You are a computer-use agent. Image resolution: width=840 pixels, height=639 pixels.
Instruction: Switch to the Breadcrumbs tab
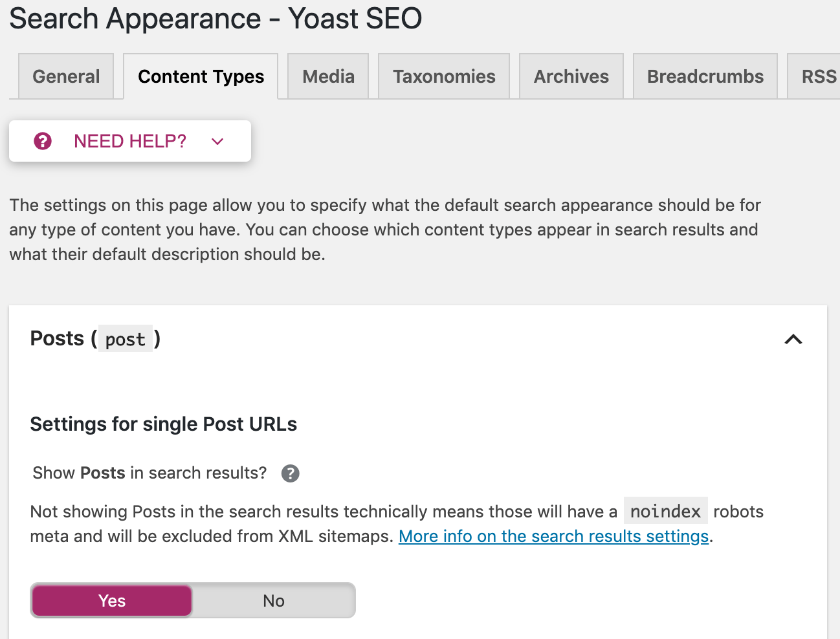click(x=705, y=76)
